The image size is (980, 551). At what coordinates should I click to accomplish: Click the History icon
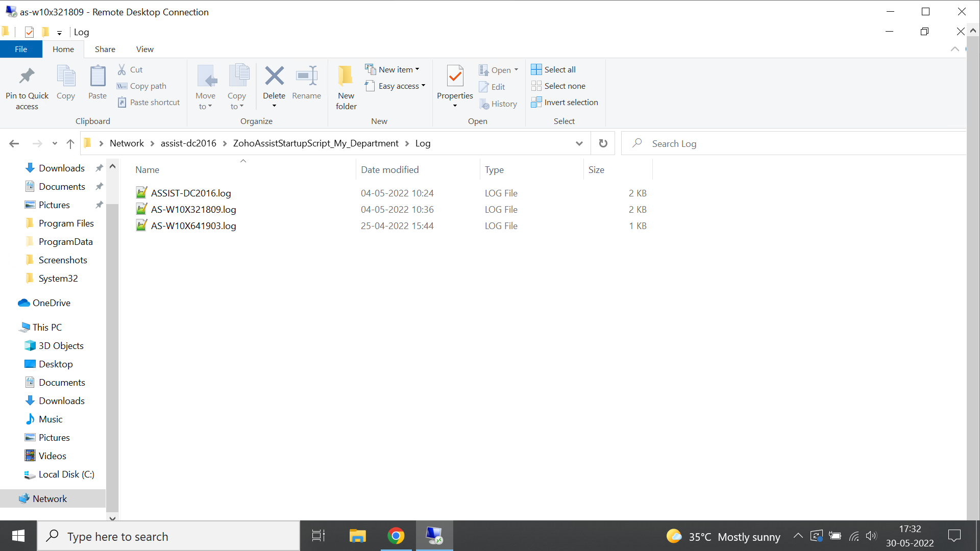click(499, 104)
